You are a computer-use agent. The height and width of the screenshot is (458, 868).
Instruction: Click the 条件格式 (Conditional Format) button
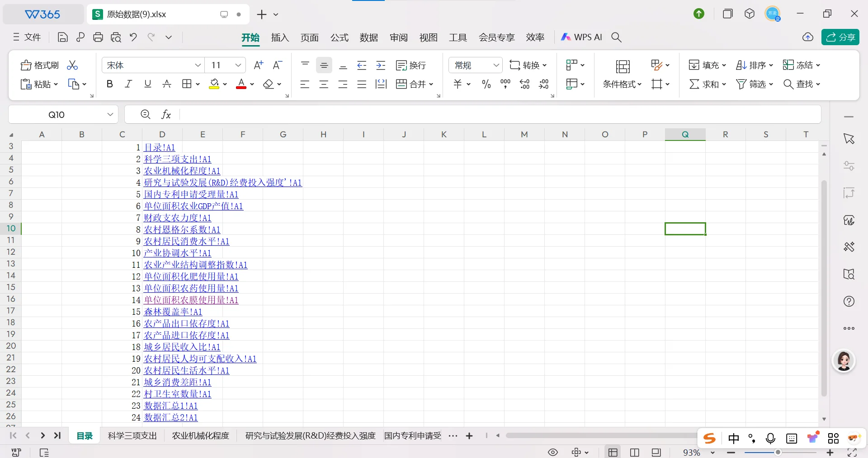(x=622, y=74)
